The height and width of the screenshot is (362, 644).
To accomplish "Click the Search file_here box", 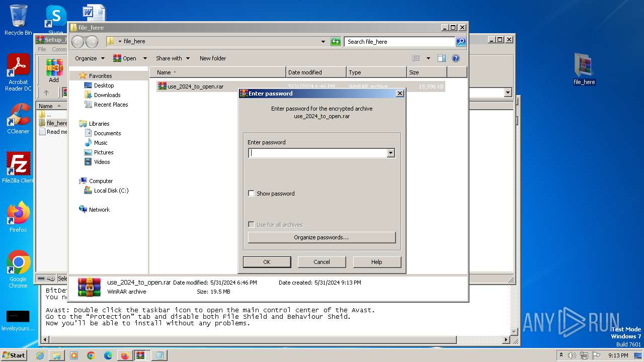I will (x=400, y=42).
